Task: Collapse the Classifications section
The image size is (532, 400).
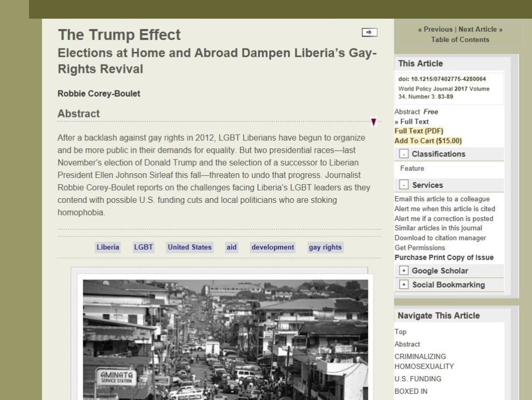Action: pos(403,154)
